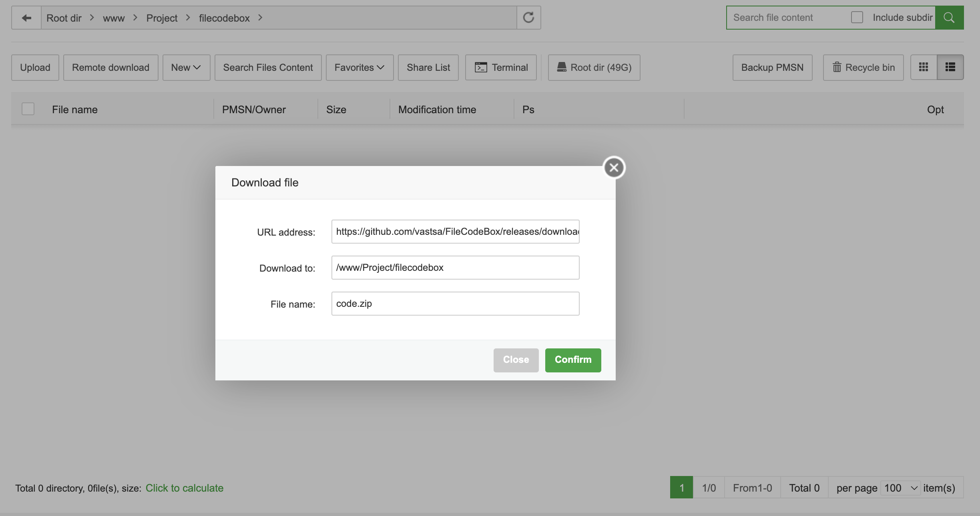Viewport: 980px width, 516px height.
Task: Click the URL address input field
Action: (x=455, y=231)
